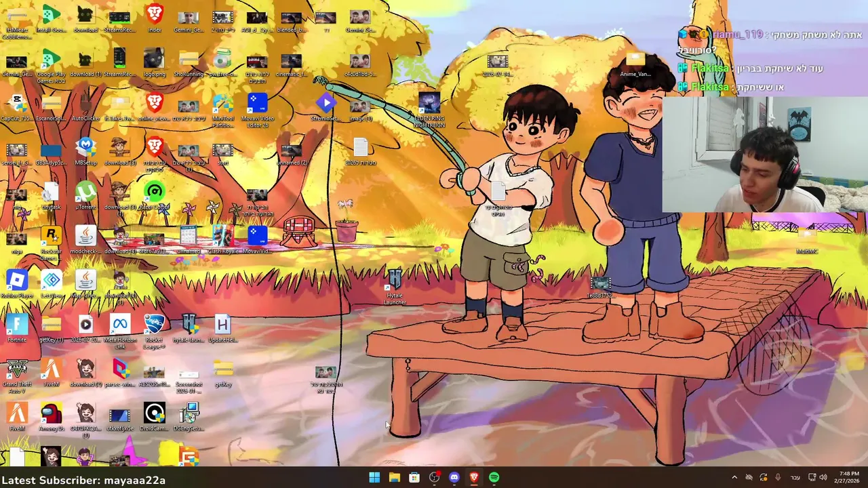Select the parsec-windows installer icon
The height and width of the screenshot is (488, 868).
[120, 373]
